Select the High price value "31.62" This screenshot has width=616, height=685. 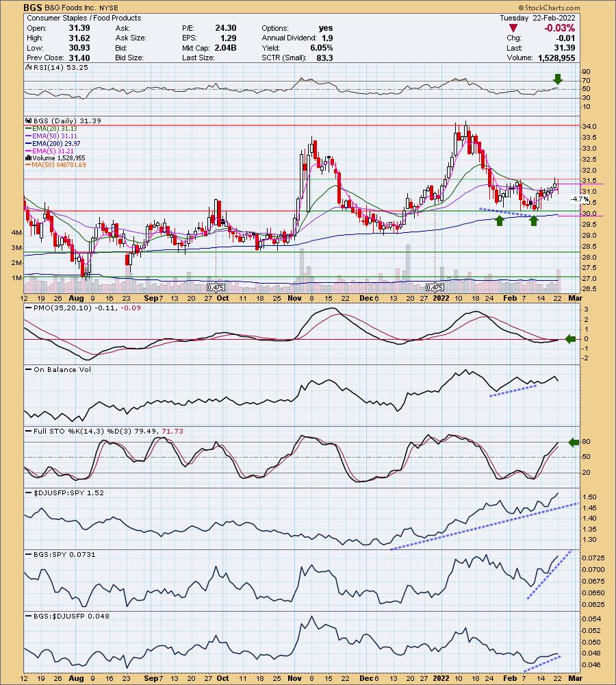click(79, 38)
